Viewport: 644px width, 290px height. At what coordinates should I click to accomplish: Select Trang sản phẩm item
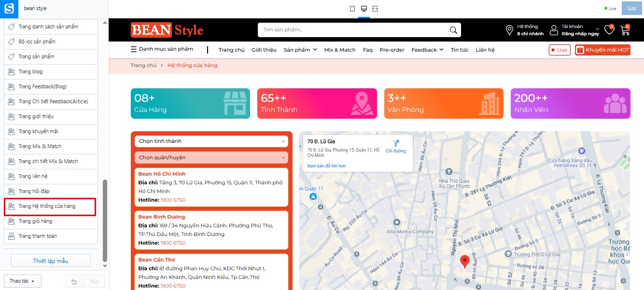[51, 56]
